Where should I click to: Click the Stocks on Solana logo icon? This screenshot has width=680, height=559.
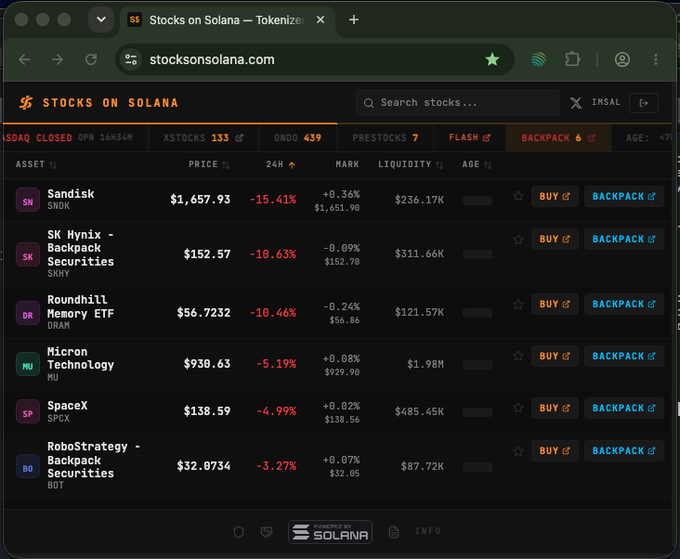[x=26, y=103]
